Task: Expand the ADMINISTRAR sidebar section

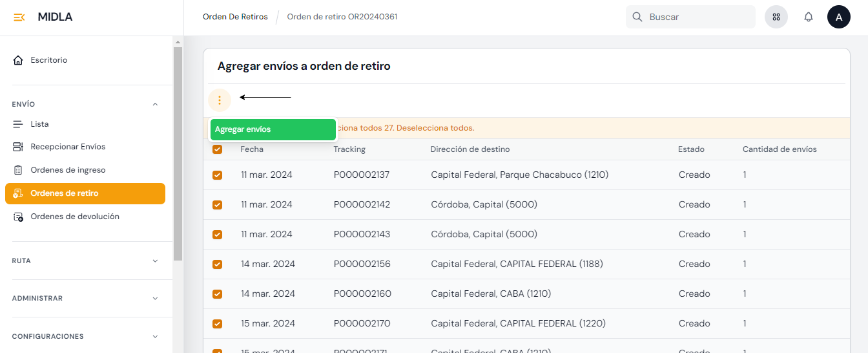Action: (155, 299)
